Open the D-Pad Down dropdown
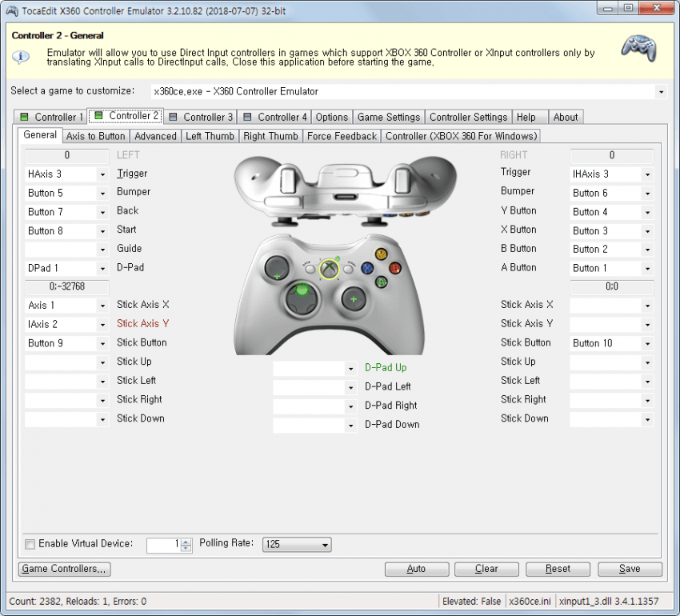Image resolution: width=680 pixels, height=616 pixels. [351, 426]
